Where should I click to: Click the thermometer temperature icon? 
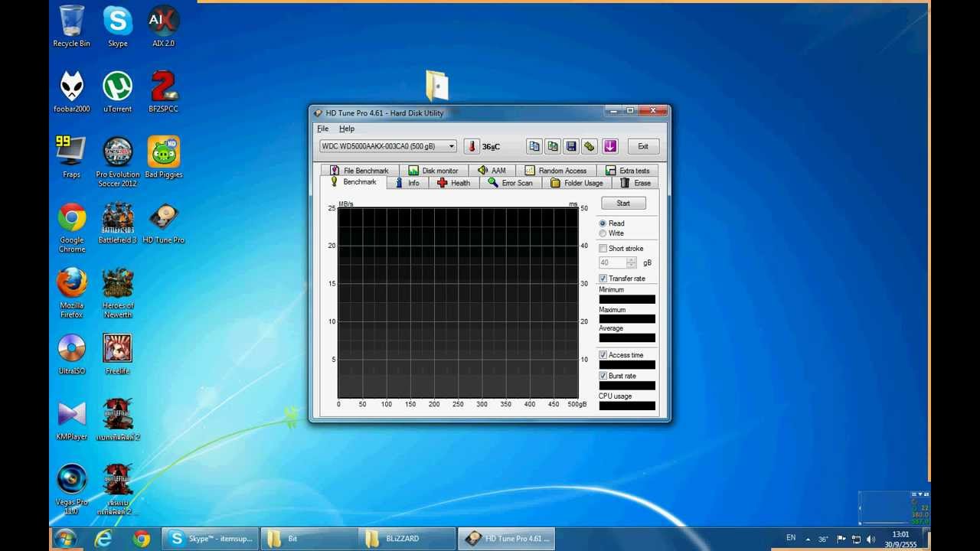click(472, 146)
